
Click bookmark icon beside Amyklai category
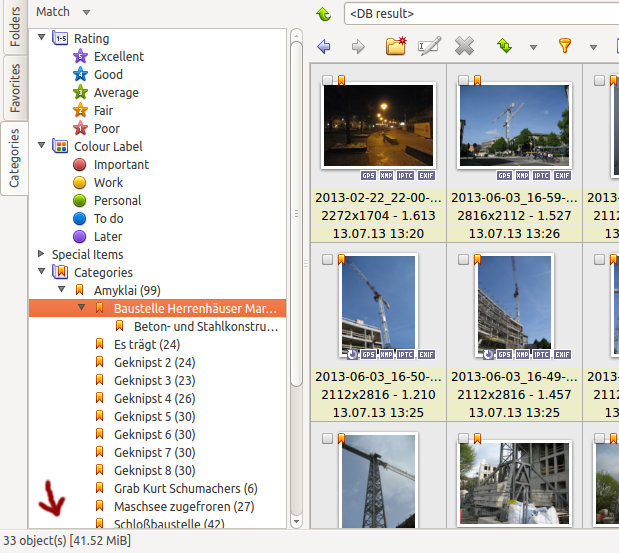pos(79,290)
